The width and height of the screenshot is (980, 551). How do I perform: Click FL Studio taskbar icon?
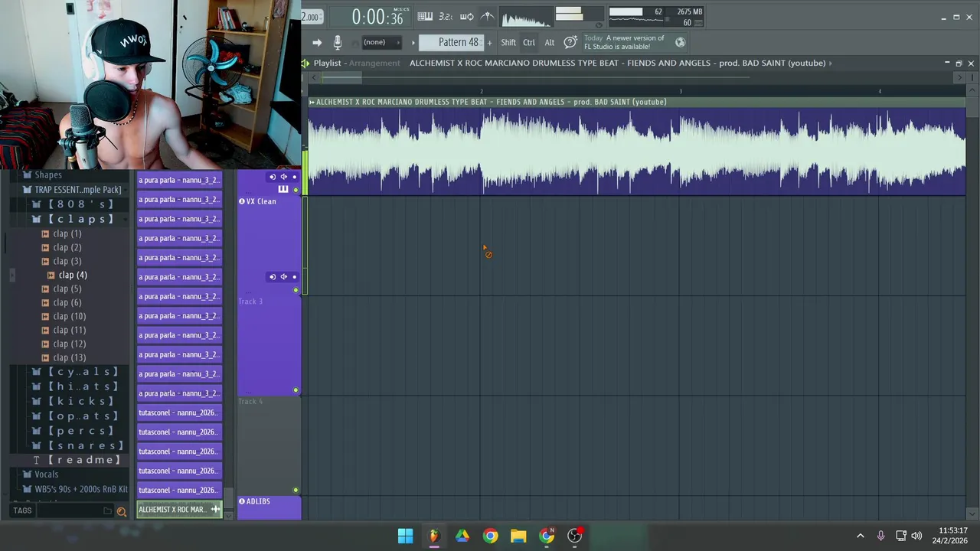[x=433, y=536]
